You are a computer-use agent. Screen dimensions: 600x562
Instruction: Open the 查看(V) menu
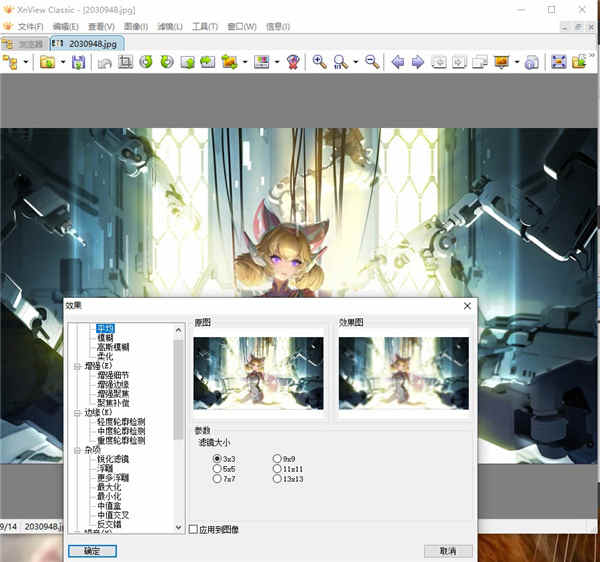point(101,27)
